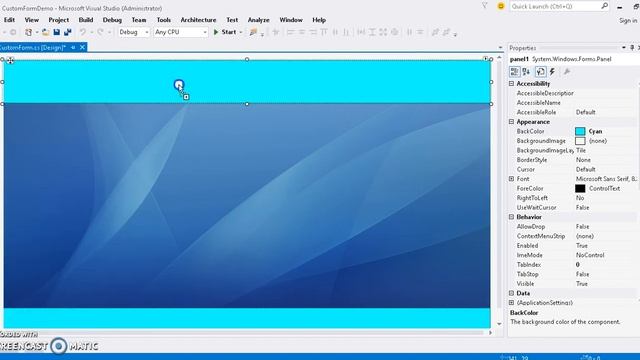Click the Make Same Size layout icon

(383, 32)
